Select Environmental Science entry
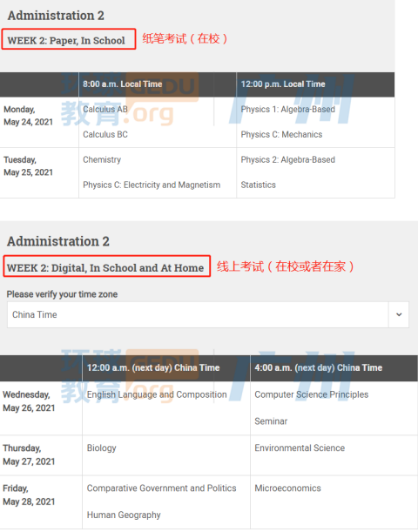The image size is (418, 532). pos(300,448)
